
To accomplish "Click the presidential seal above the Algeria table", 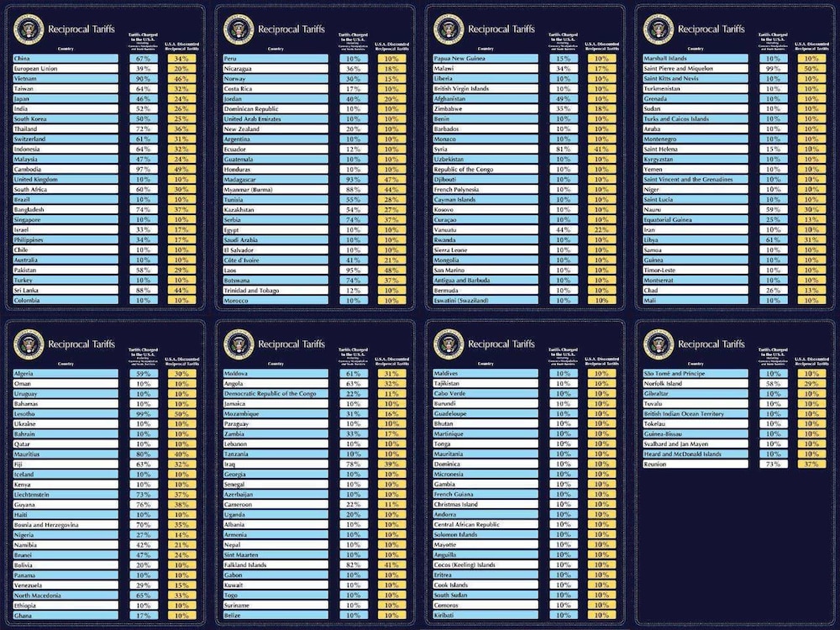I will (29, 344).
